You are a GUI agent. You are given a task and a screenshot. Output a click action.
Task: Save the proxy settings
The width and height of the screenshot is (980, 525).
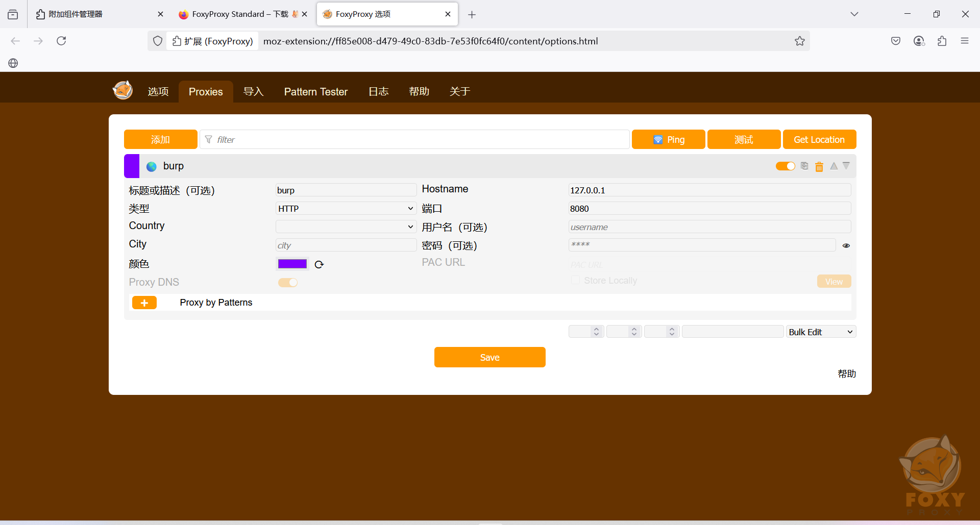(490, 357)
